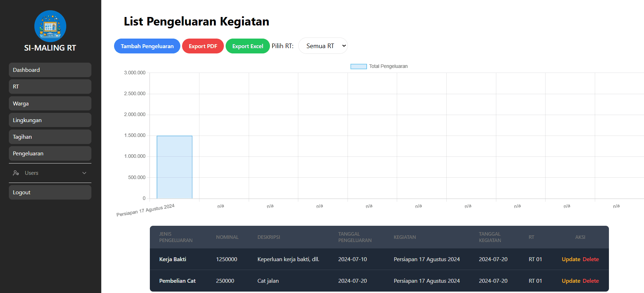Toggle the Total Pengeluaran legend swatch

click(358, 67)
